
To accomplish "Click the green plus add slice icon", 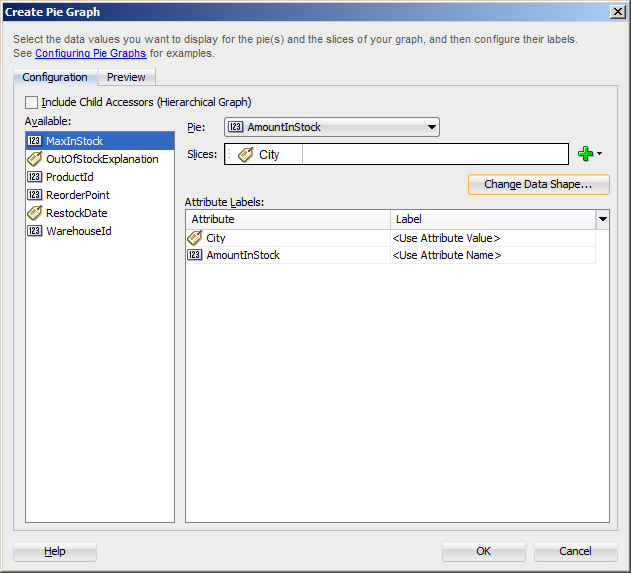I will pos(586,154).
